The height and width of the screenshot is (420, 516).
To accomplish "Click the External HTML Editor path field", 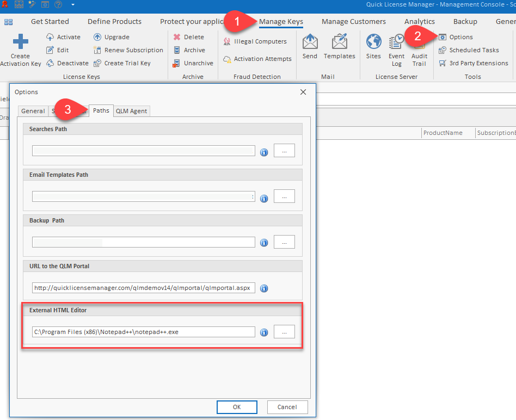I will click(x=144, y=332).
